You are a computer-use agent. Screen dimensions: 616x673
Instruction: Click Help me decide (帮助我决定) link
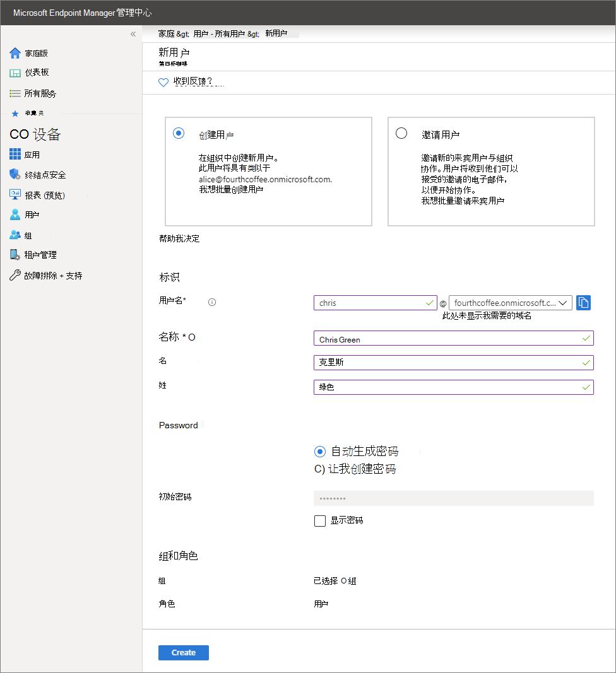179,238
